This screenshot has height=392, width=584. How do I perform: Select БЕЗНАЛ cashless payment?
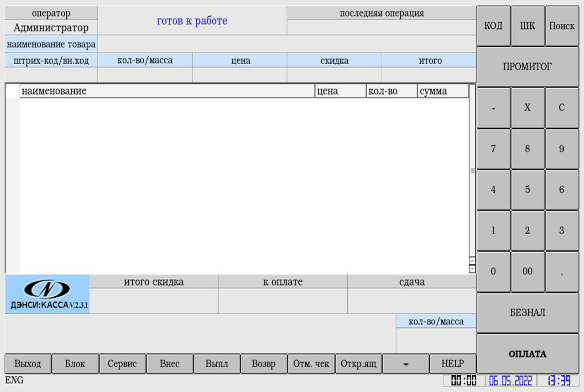527,313
